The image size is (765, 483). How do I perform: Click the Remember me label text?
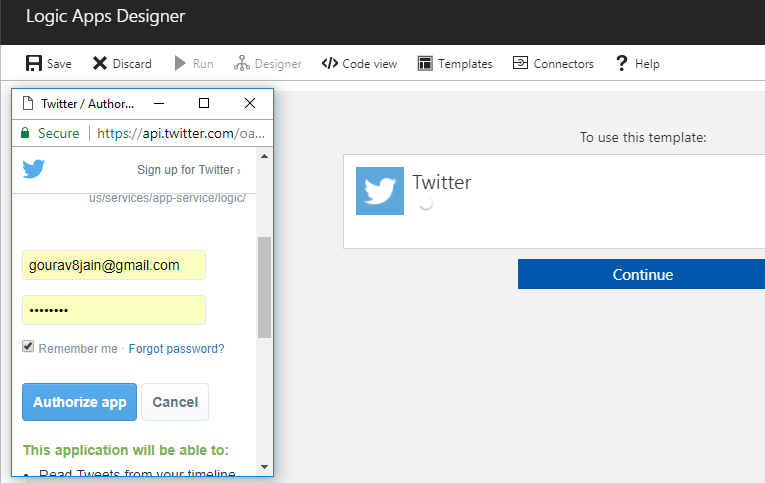coord(78,349)
